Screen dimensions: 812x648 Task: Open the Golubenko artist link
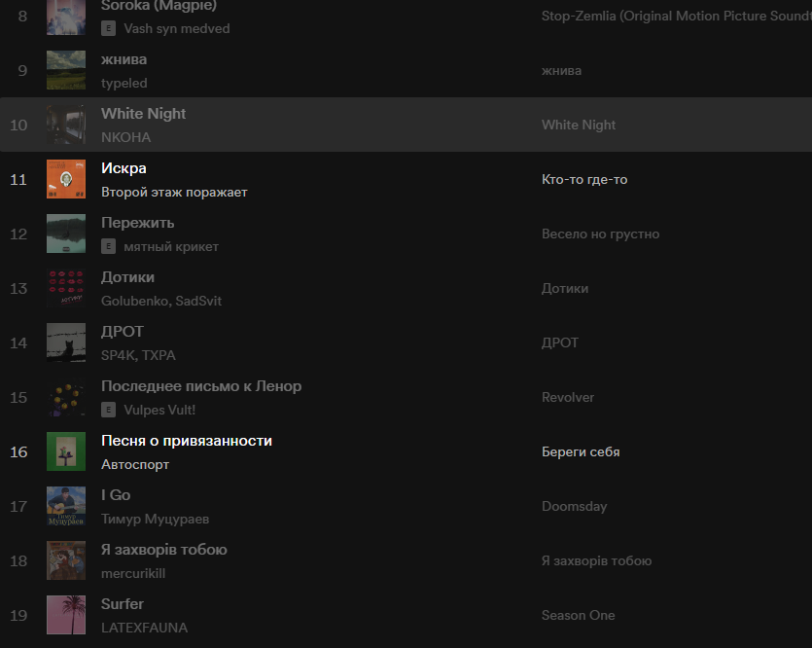click(x=135, y=302)
